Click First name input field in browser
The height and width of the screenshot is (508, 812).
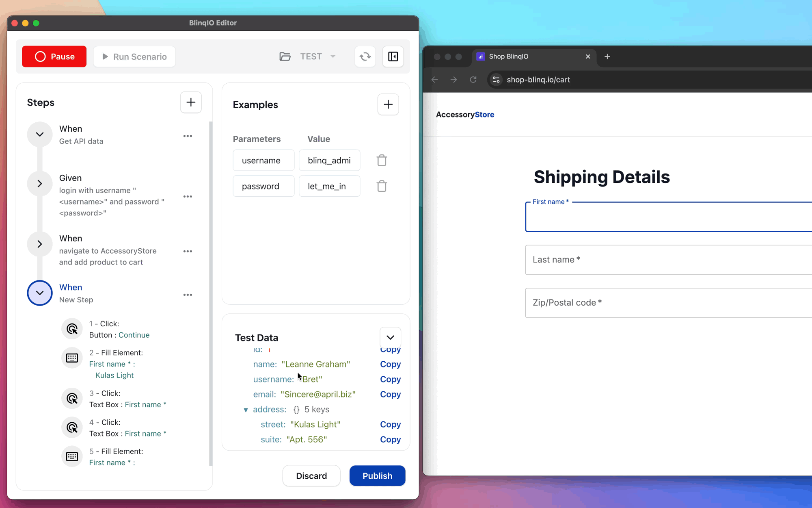point(669,217)
